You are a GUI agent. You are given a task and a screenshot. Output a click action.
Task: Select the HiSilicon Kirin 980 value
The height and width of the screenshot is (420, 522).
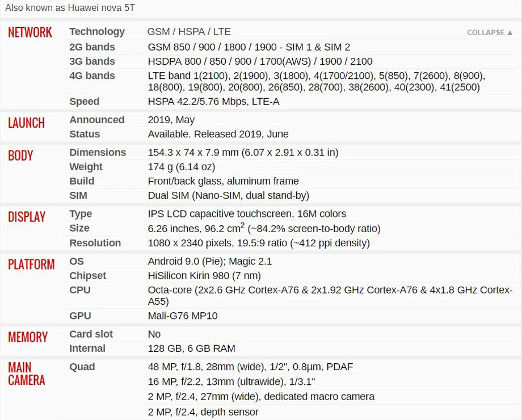point(204,276)
